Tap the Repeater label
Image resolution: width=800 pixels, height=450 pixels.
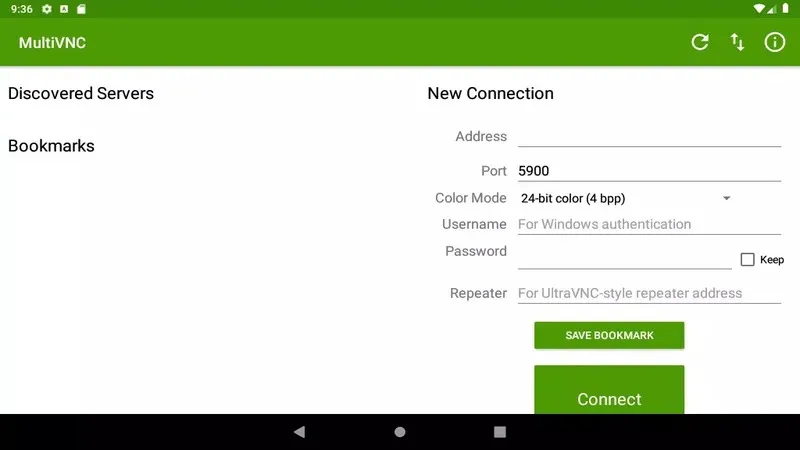point(478,293)
